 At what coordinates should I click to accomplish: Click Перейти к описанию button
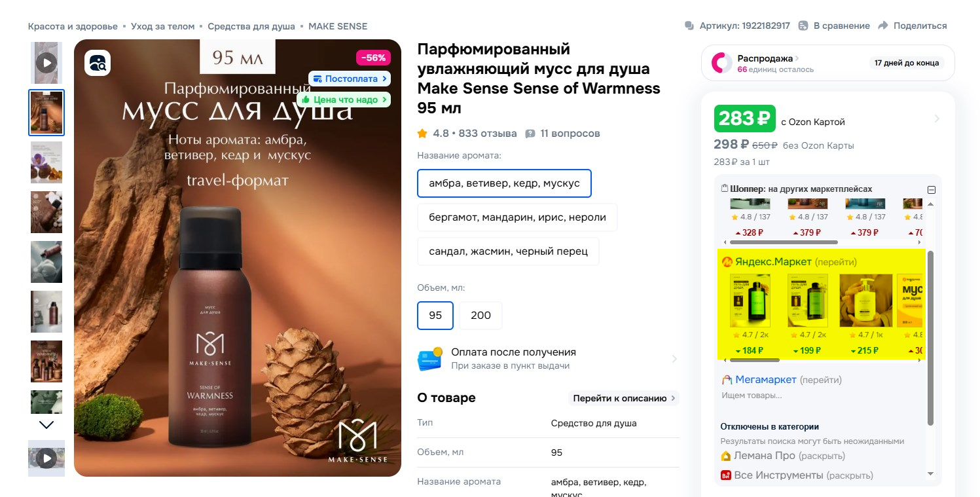pyautogui.click(x=624, y=398)
